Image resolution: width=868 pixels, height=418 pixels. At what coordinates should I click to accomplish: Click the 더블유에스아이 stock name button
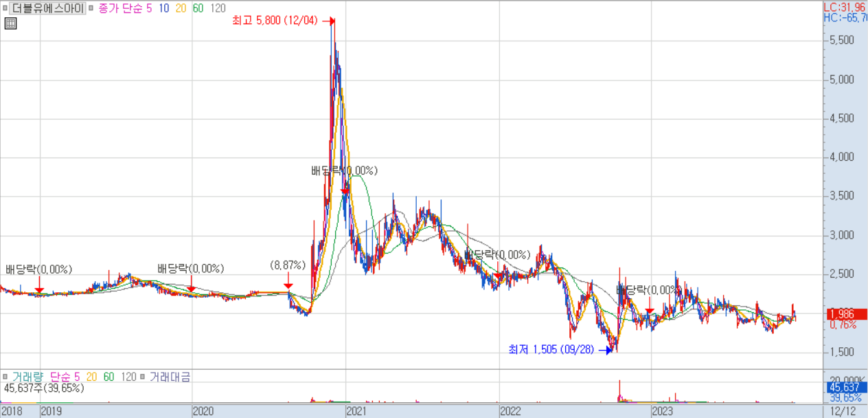48,8
